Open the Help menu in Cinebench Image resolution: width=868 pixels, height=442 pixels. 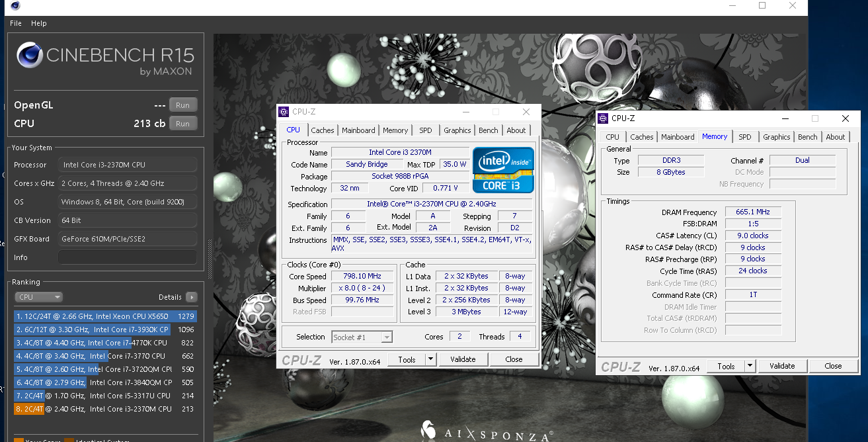39,23
